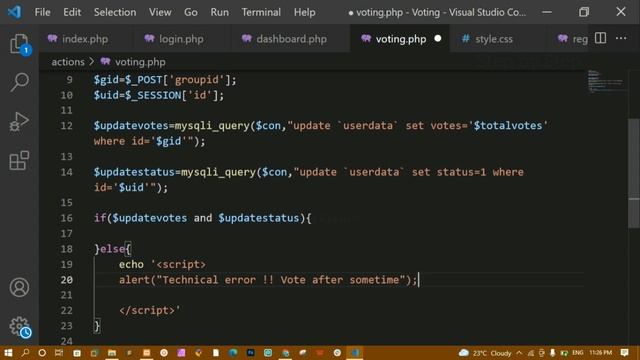Open the Action Center notifications icon
Image resolution: width=640 pixels, height=360 pixels.
click(624, 353)
